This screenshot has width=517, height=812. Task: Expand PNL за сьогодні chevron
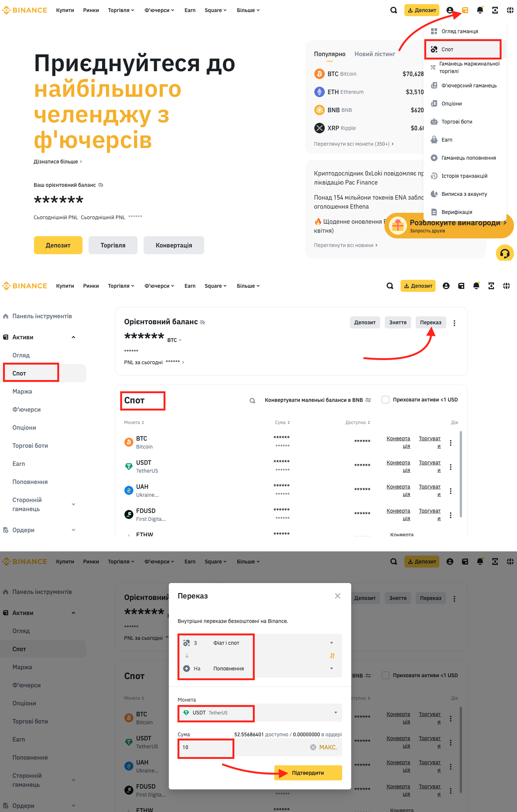coord(183,362)
